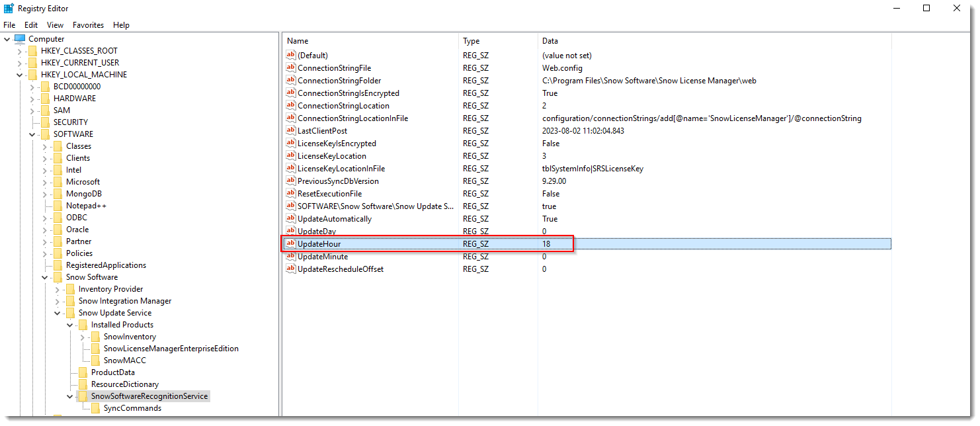The image size is (980, 426).
Task: Collapse the SnowSoftwareRecognitionService arrow
Action: coord(70,396)
